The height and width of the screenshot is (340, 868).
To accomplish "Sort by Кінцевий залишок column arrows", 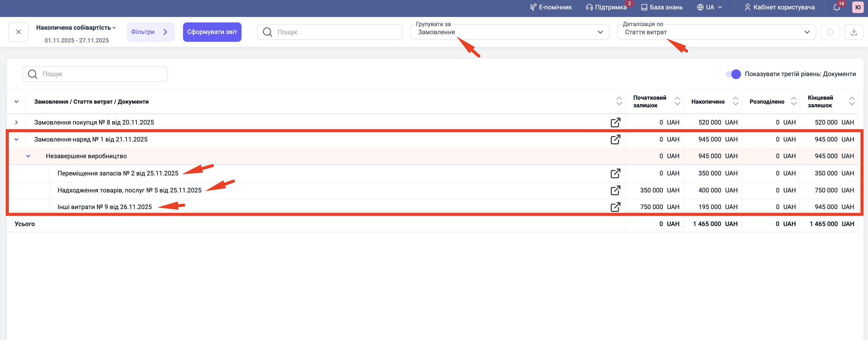I will coord(852,101).
